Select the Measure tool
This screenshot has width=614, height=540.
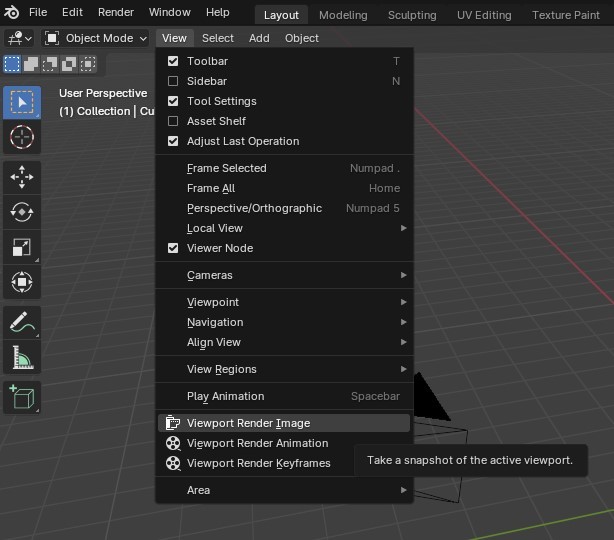[x=22, y=357]
